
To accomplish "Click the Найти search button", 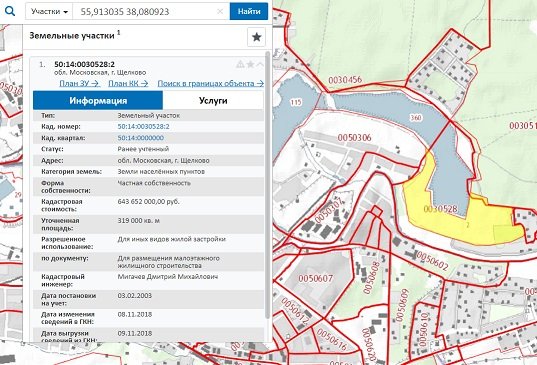I will [249, 11].
